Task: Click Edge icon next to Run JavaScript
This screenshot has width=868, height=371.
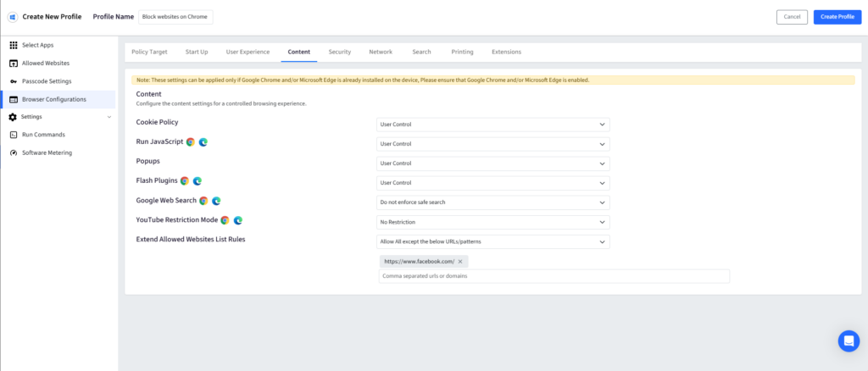Action: point(203,142)
